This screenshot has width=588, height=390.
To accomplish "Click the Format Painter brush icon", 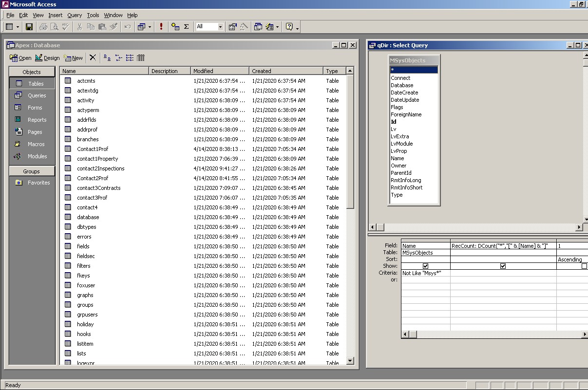I will [113, 27].
